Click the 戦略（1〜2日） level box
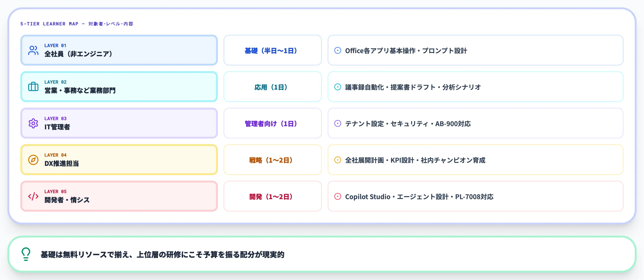644x280 pixels. (272, 160)
